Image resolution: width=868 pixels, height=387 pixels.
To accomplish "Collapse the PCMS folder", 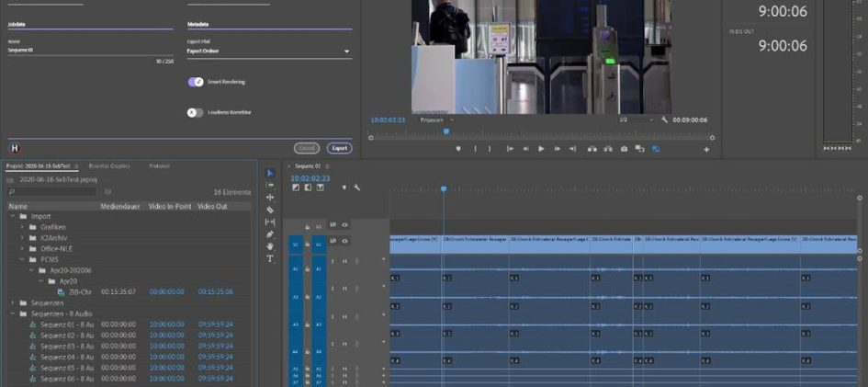I will (x=23, y=259).
